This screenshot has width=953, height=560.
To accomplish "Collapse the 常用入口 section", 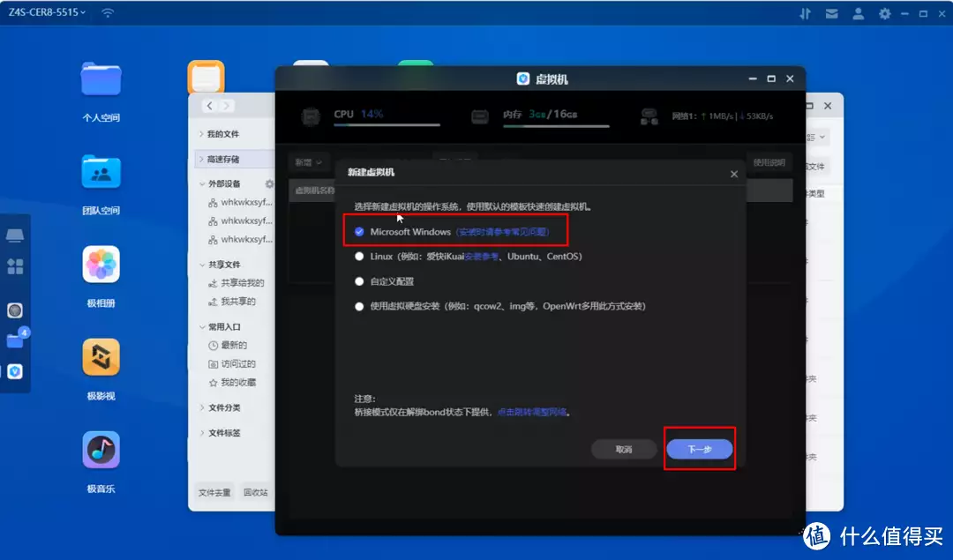I will tap(202, 327).
